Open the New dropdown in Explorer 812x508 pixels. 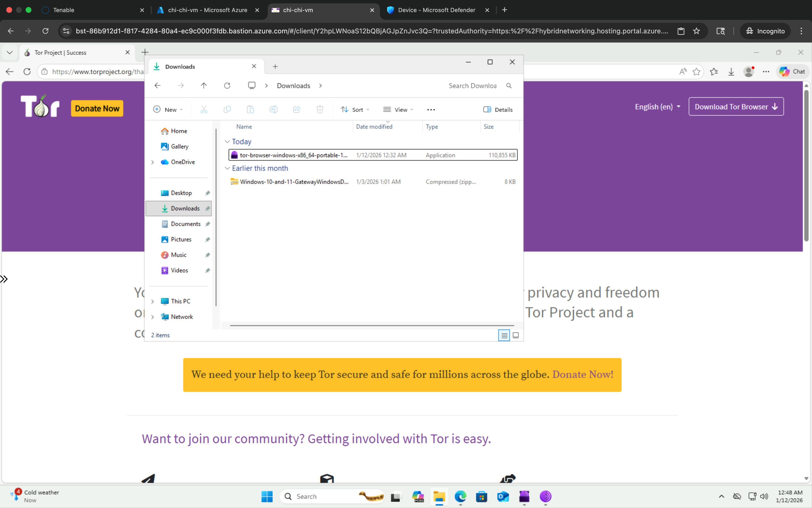point(168,110)
